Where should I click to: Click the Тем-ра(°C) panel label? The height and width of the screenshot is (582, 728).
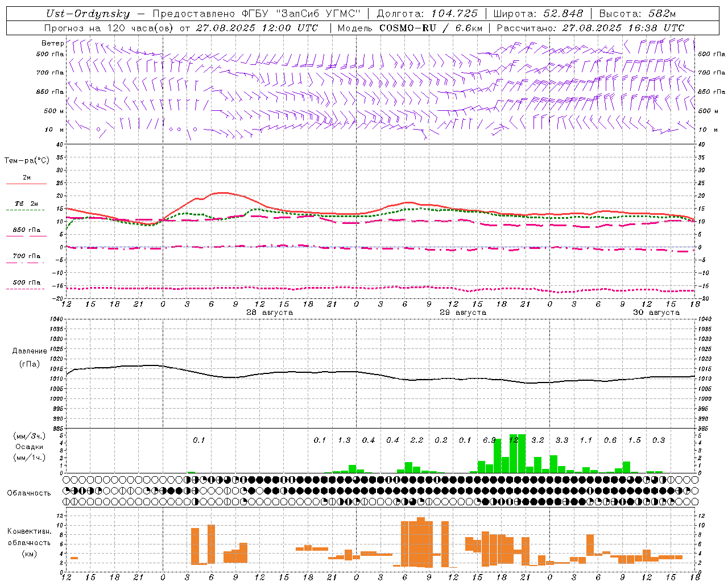point(27,161)
